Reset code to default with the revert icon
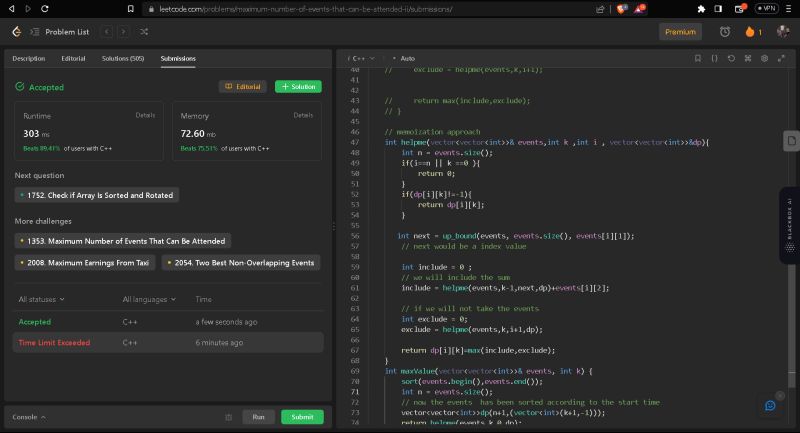This screenshot has width=800, height=433. click(731, 59)
